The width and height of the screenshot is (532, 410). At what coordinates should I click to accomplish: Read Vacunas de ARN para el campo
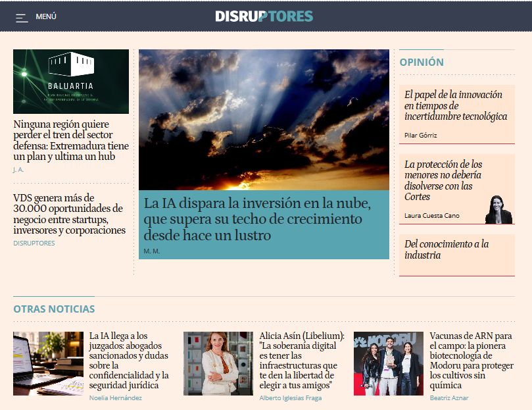pyautogui.click(x=472, y=361)
